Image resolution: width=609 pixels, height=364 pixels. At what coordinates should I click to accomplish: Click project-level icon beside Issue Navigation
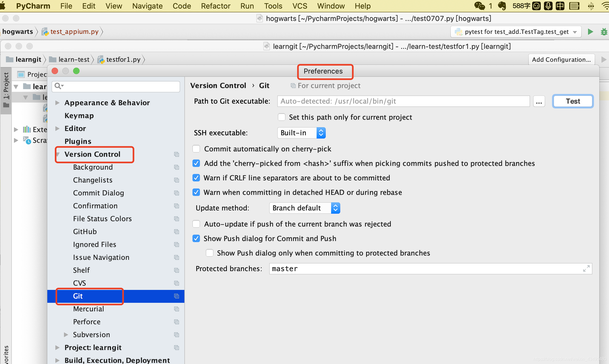pyautogui.click(x=177, y=257)
